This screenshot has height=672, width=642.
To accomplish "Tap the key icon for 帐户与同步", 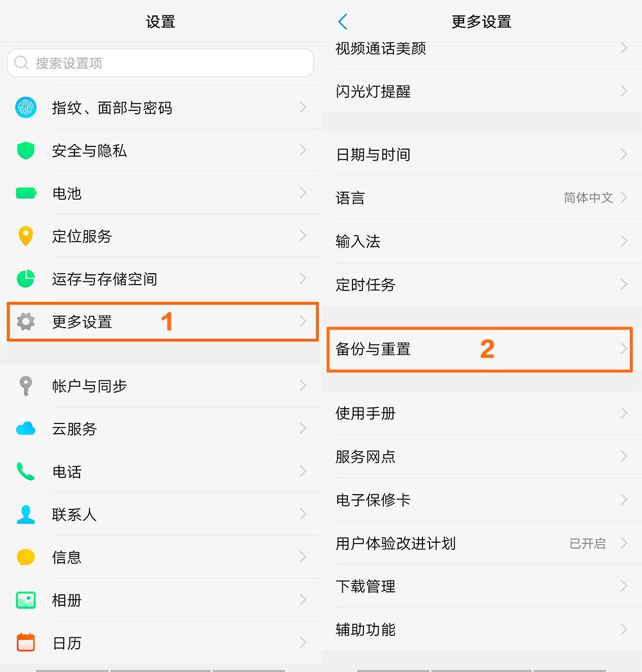I will 24,385.
